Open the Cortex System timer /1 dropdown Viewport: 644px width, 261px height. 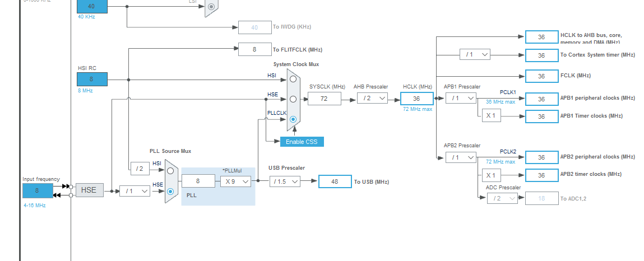pyautogui.click(x=475, y=54)
